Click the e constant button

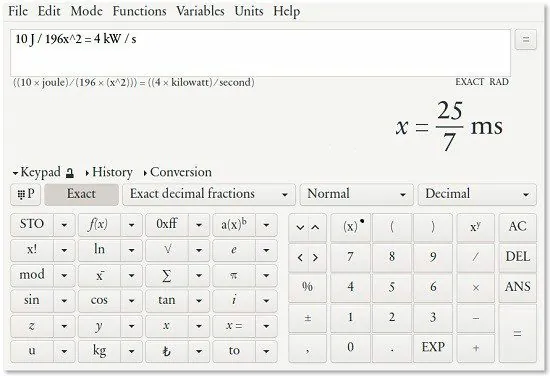click(234, 250)
